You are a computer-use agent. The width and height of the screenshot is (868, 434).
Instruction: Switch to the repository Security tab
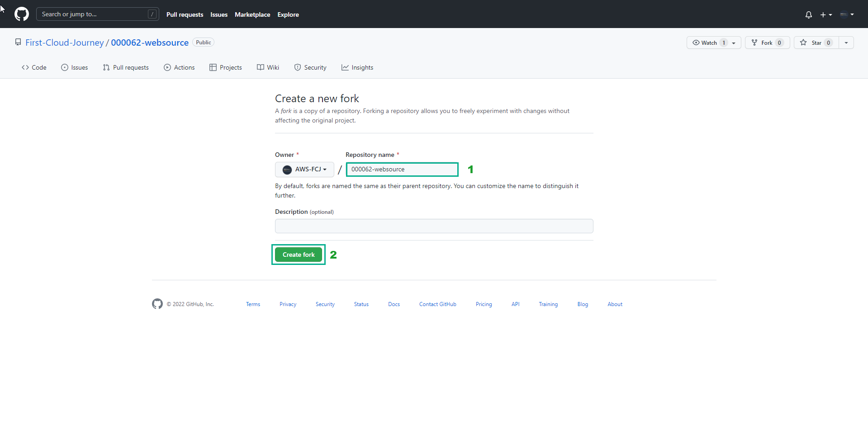310,67
